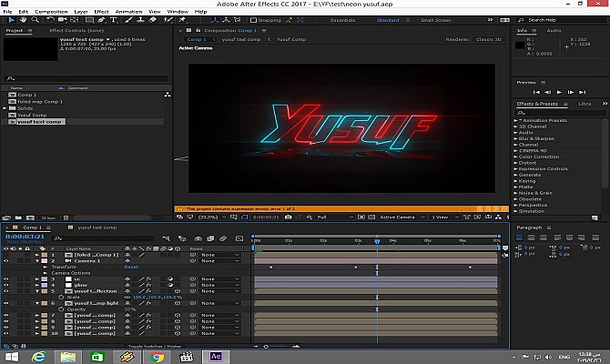
Task: Toggle the Scale stopwatch on layer 5
Action: click(x=61, y=297)
